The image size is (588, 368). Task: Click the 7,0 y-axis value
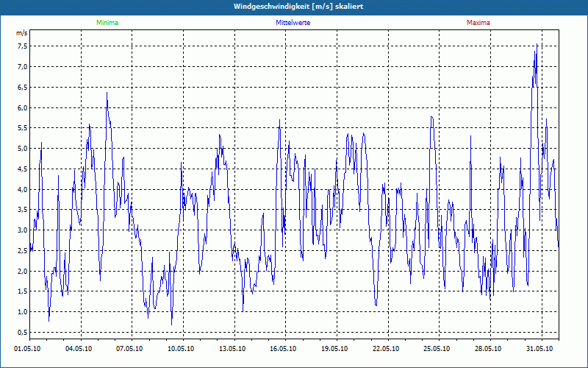[x=23, y=67]
